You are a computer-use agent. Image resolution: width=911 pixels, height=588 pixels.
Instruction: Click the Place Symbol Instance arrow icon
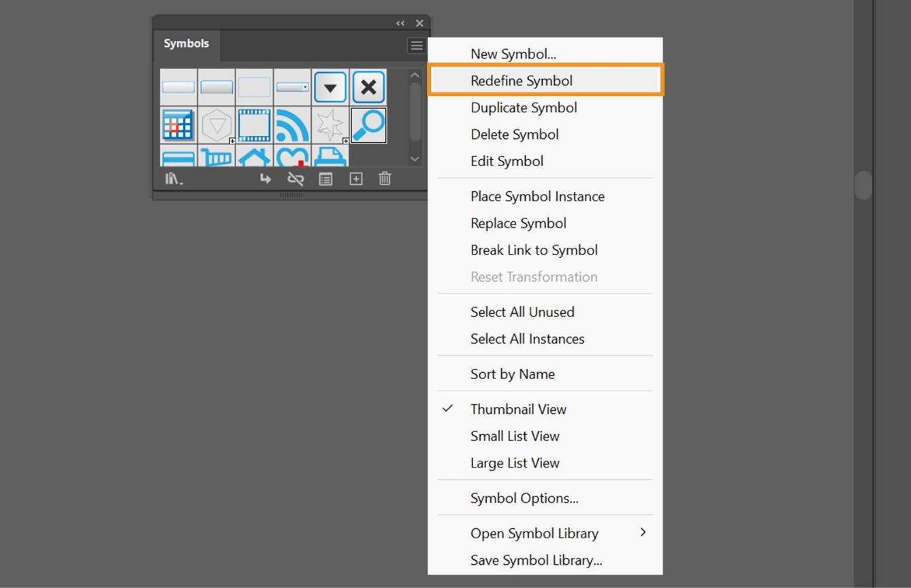pos(266,179)
